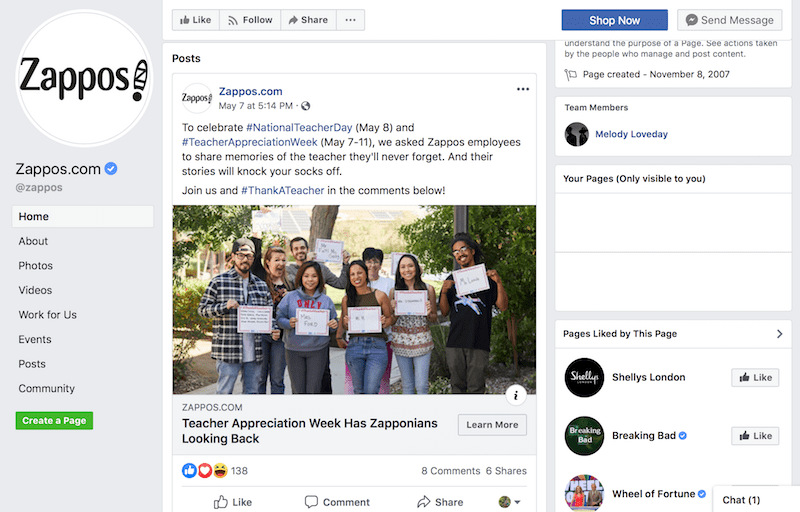This screenshot has height=512, width=800.
Task: Go to Photos in sidebar
Action: point(36,266)
